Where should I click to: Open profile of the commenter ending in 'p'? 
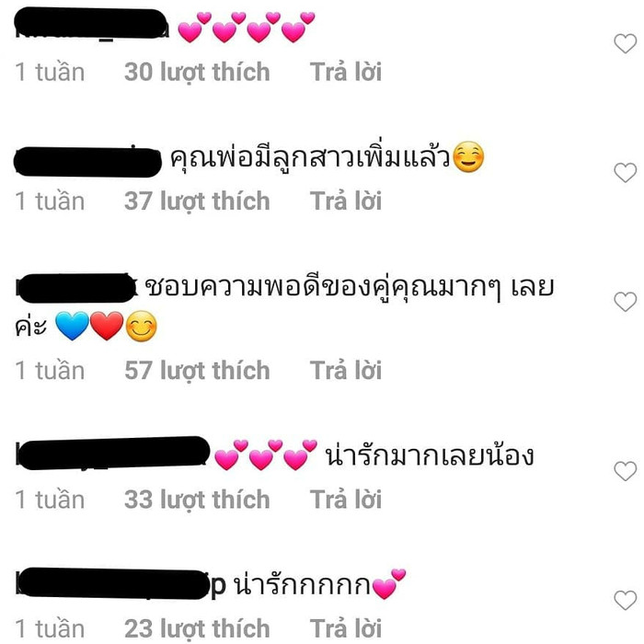pos(121,583)
